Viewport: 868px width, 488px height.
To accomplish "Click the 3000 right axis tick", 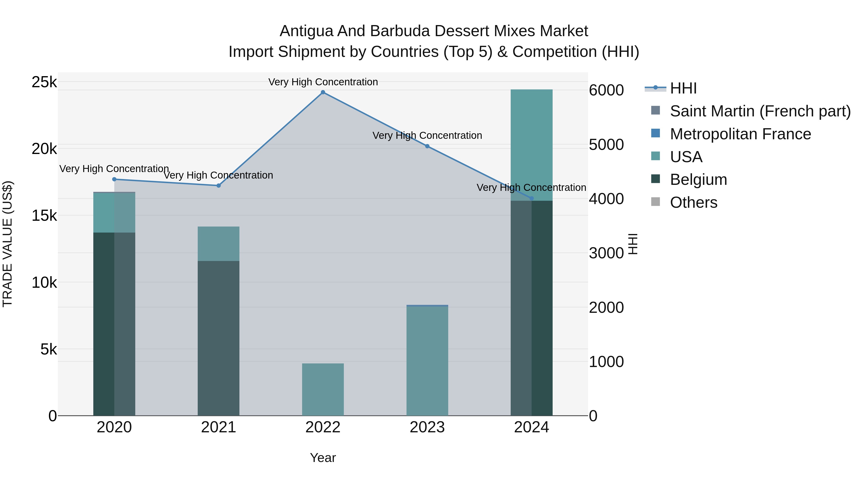I will [607, 253].
